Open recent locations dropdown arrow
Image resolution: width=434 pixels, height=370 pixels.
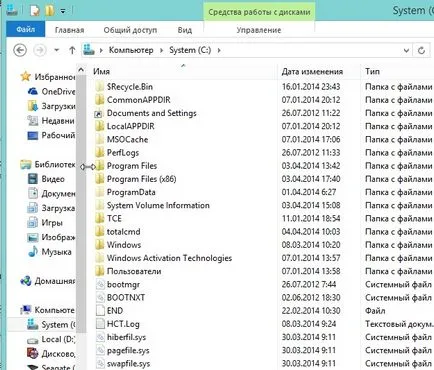pos(56,50)
